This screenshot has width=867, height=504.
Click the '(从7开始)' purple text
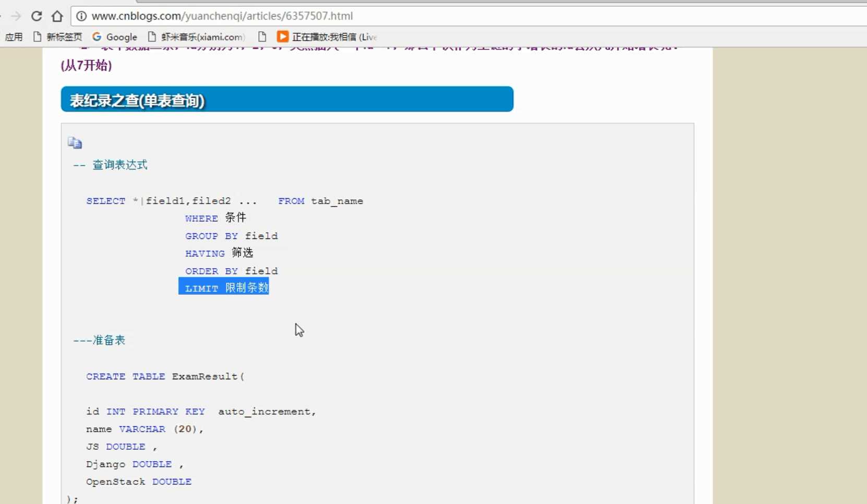coord(87,65)
